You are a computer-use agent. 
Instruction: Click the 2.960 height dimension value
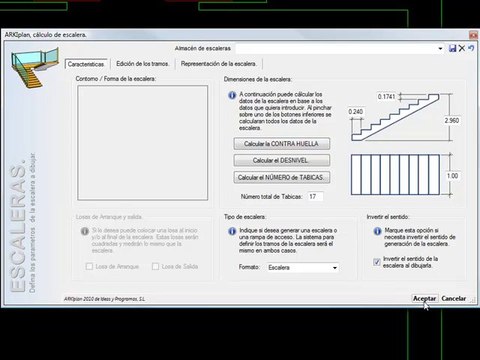(452, 120)
